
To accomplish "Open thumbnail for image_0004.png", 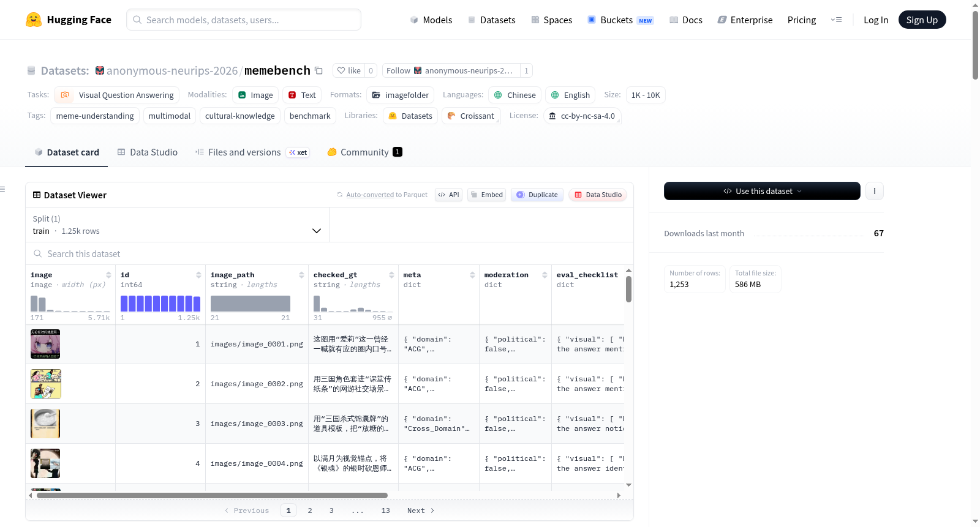I will [45, 463].
